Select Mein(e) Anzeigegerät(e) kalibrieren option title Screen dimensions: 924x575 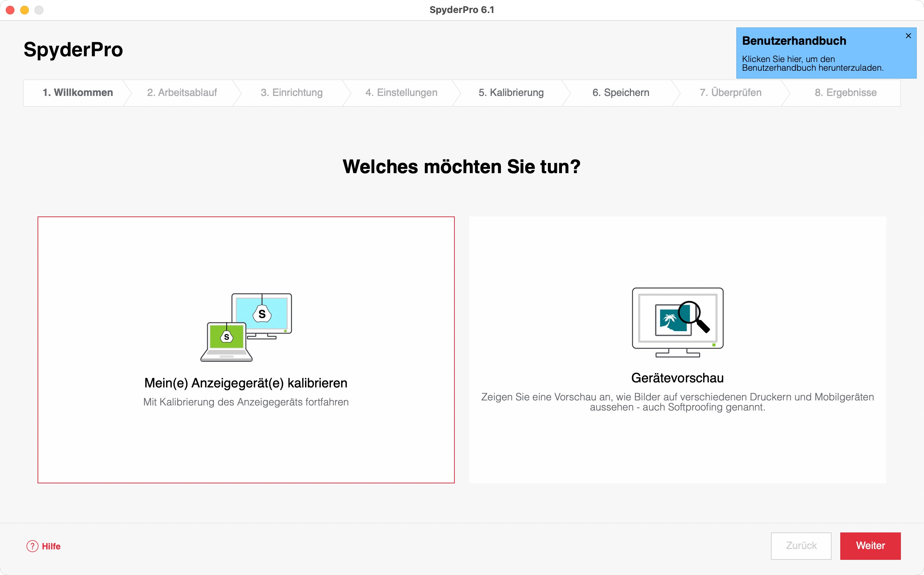tap(246, 383)
